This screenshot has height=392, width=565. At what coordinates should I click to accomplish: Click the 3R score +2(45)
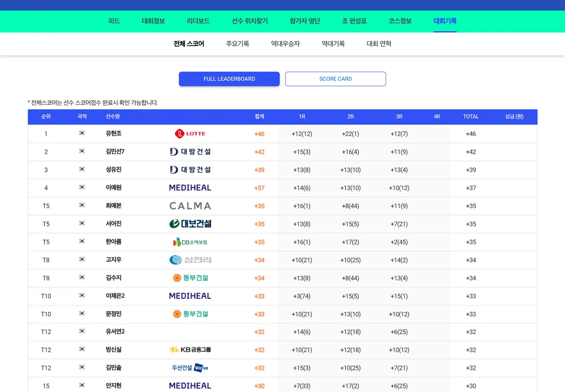coord(399,242)
